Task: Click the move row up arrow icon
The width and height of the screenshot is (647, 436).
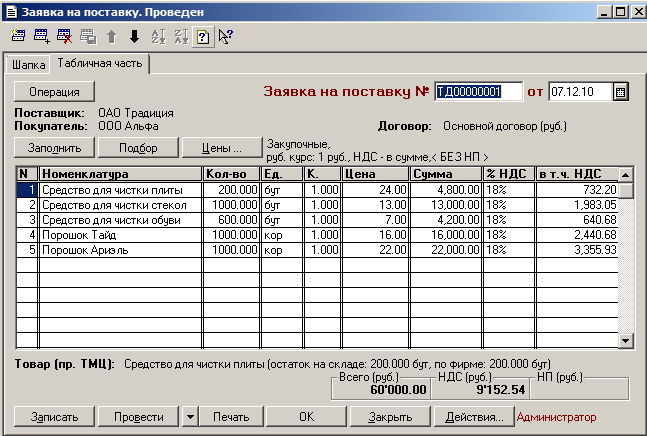Action: (x=111, y=37)
